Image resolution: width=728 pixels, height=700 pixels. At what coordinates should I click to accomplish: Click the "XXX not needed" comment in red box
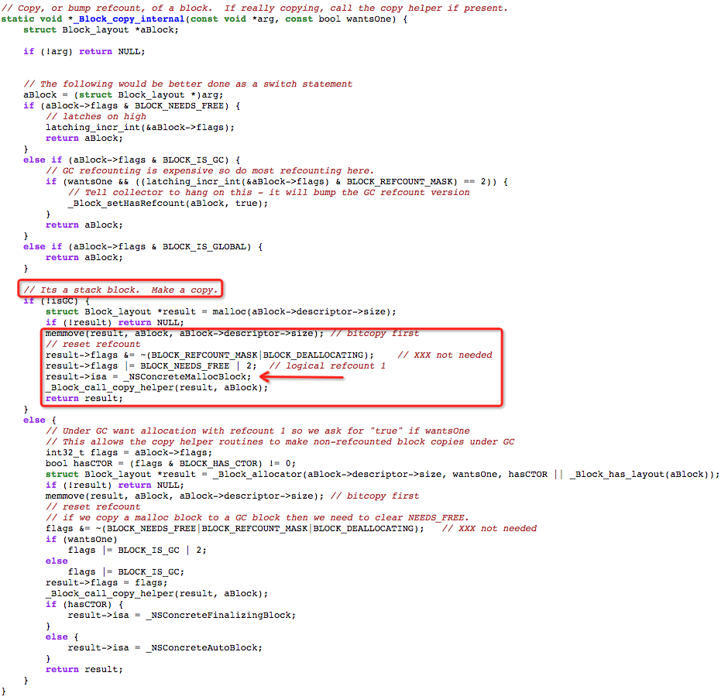[x=445, y=355]
